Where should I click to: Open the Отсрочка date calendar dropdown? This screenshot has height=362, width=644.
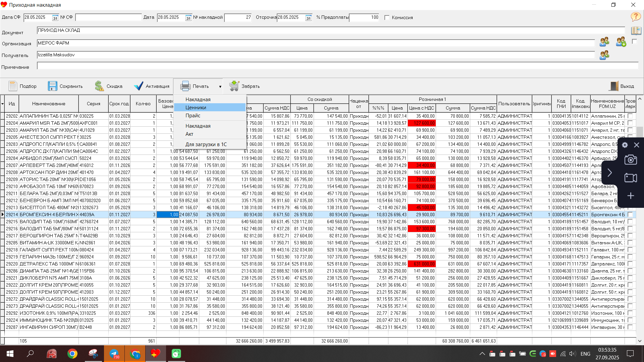(x=309, y=18)
